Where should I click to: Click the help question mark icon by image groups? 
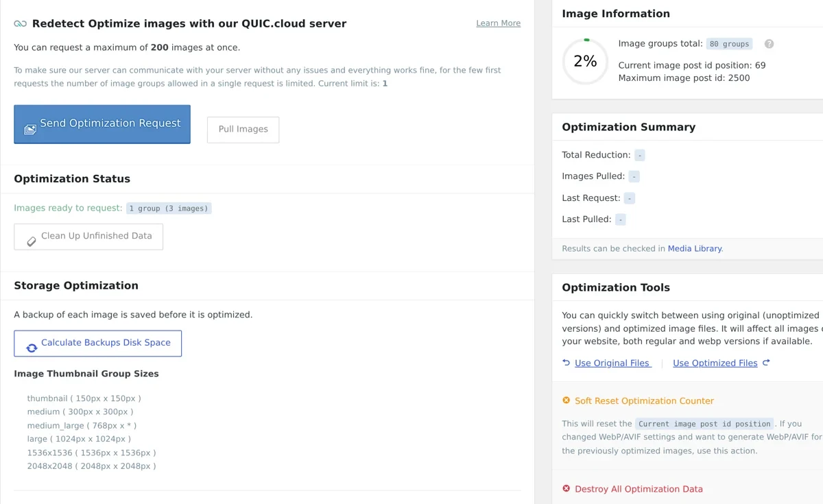[x=769, y=44]
